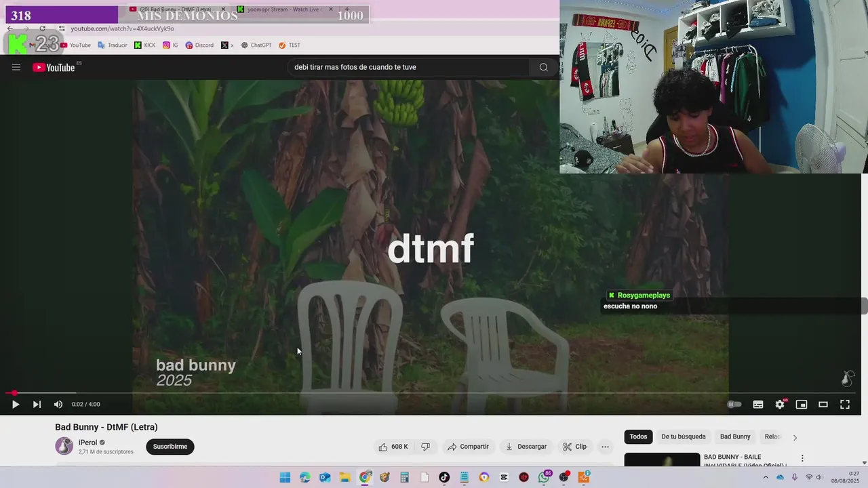Open the Discord bookmark
This screenshot has width=868, height=488.
199,45
